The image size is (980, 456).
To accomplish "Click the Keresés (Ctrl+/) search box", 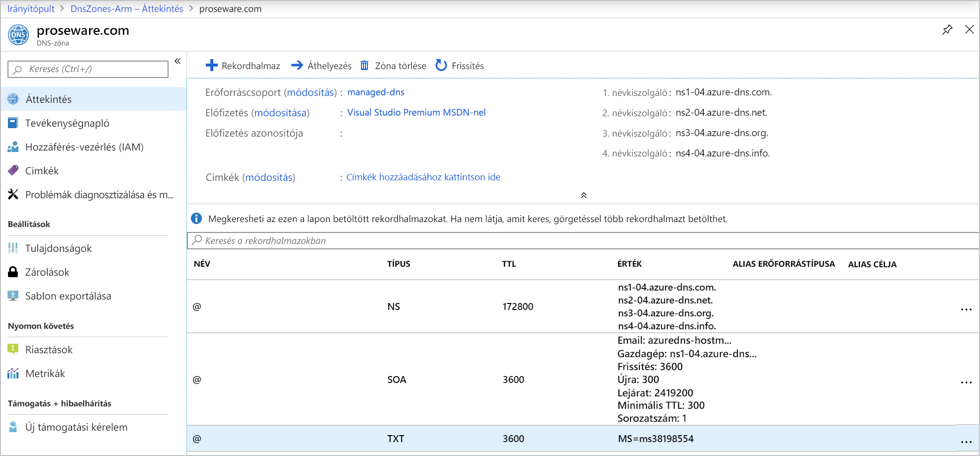I will [88, 69].
